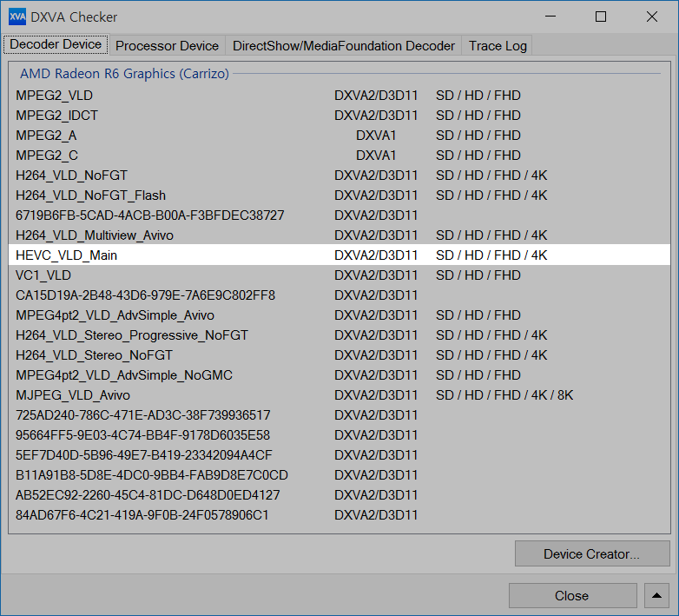The image size is (679, 616).
Task: Open the Processor Device tab
Action: click(x=167, y=45)
